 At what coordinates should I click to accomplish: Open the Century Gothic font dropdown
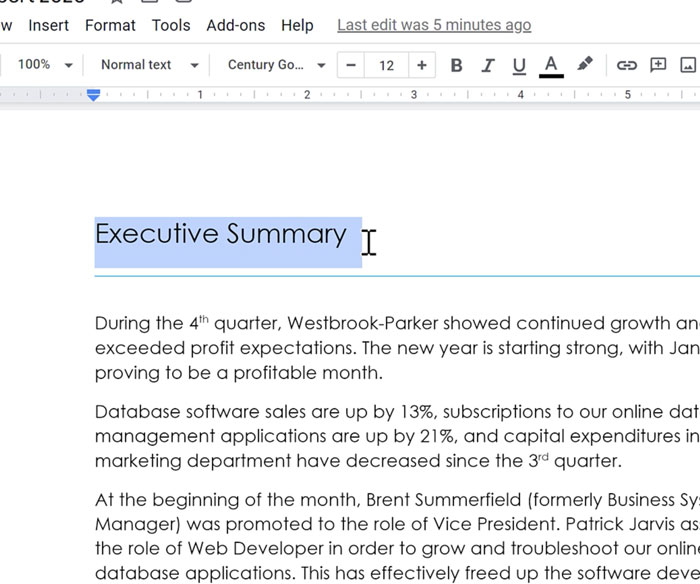click(x=276, y=65)
